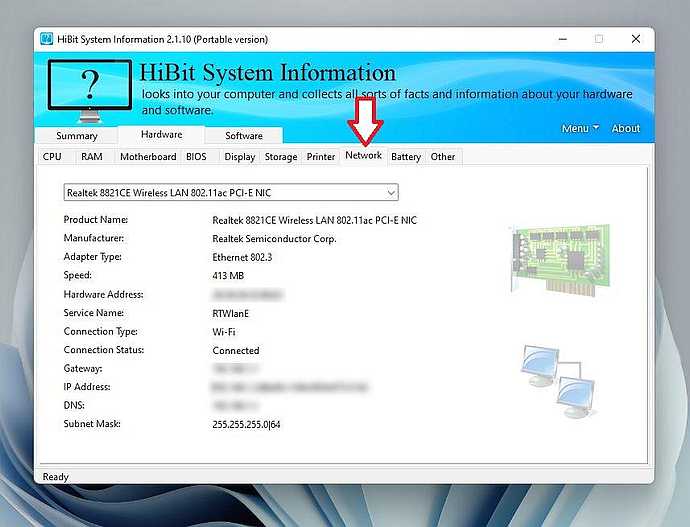Click the two networked computers icon
This screenshot has height=527, width=690.
[x=559, y=382]
